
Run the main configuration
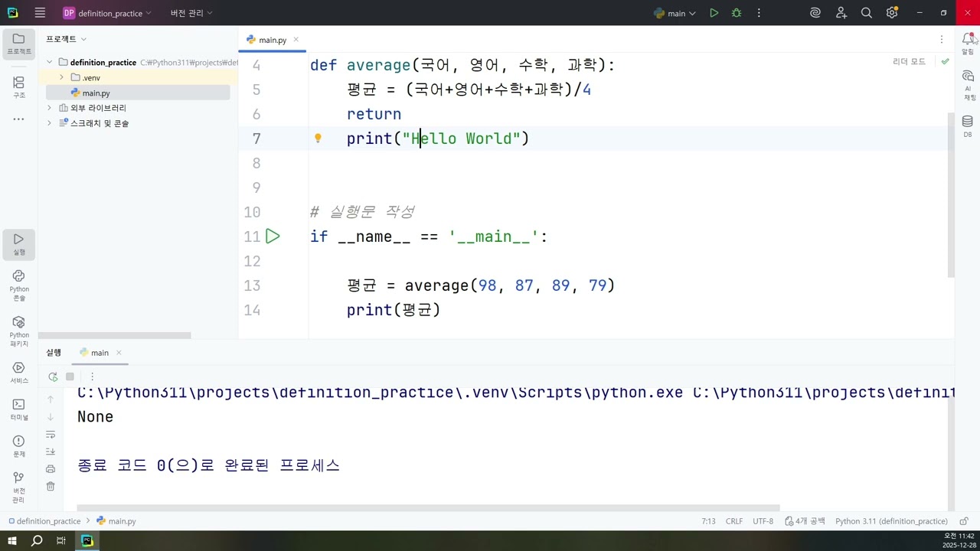[714, 13]
